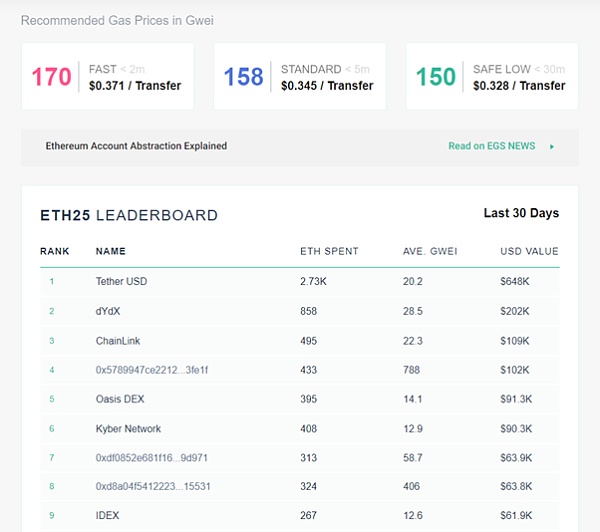600x532 pixels.
Task: Click ChainLink's 495 ETH spent value
Action: click(308, 341)
